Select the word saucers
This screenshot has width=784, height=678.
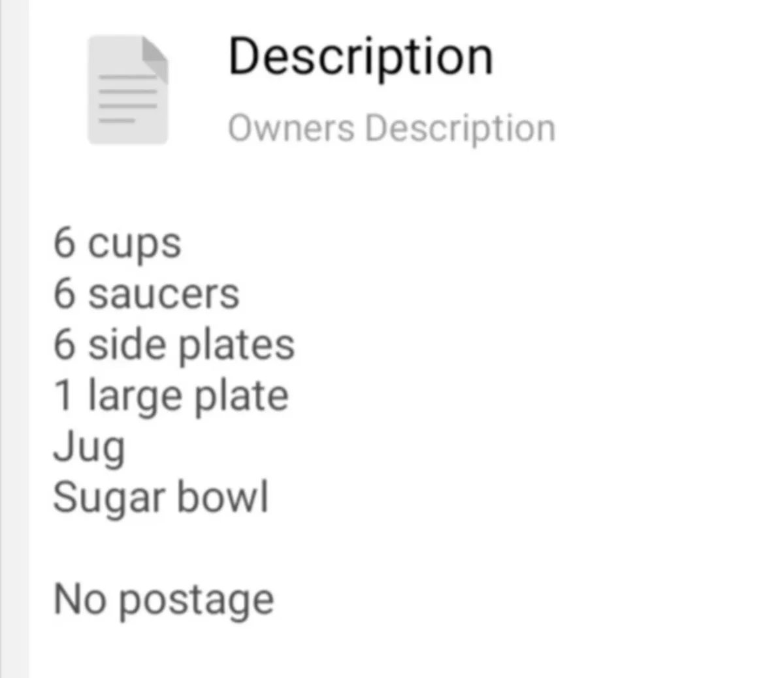[163, 294]
